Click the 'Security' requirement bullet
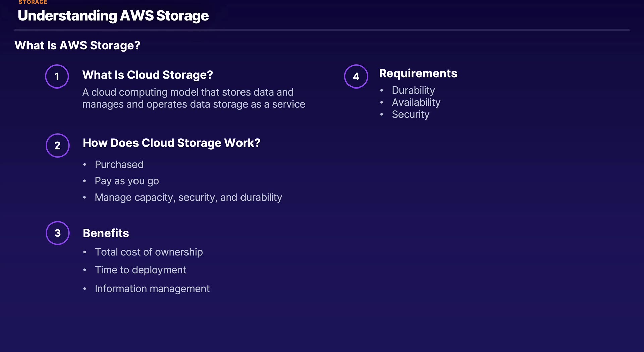The image size is (644, 352). point(411,114)
